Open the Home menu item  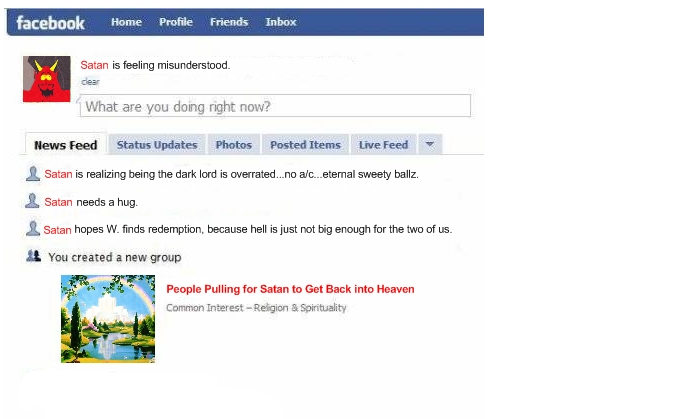click(126, 22)
